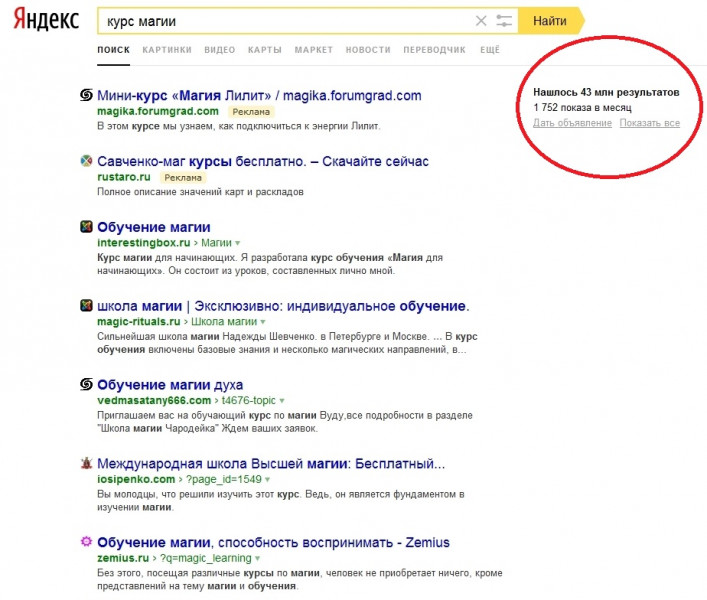Open Обучение магии, способность воспринимать title
This screenshot has height=600, width=707.
pyautogui.click(x=273, y=542)
